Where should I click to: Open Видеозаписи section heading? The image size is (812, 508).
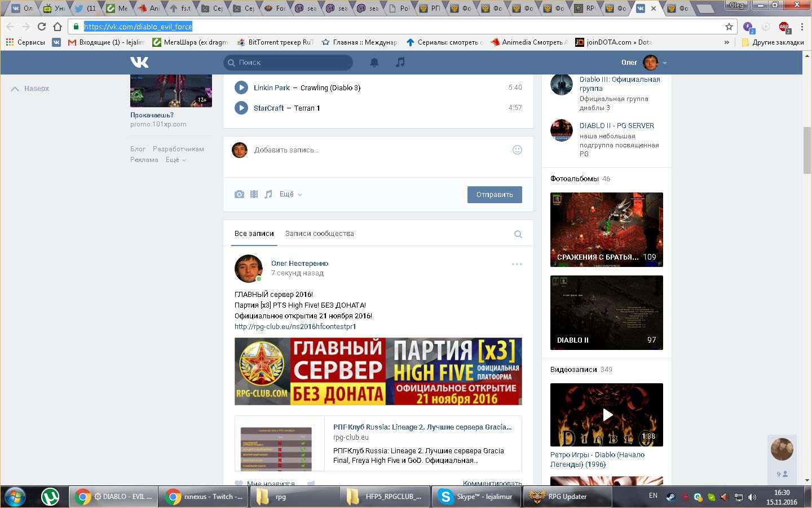[573, 370]
